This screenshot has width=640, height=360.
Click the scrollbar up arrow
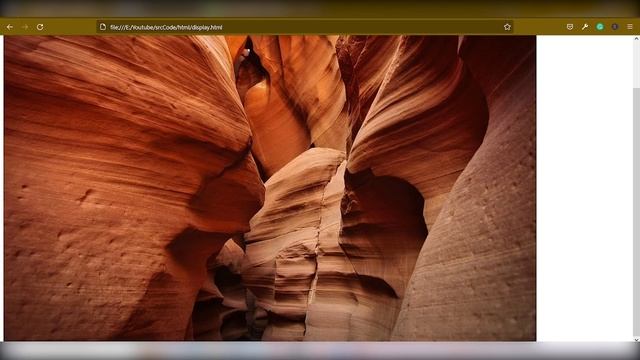tap(636, 38)
